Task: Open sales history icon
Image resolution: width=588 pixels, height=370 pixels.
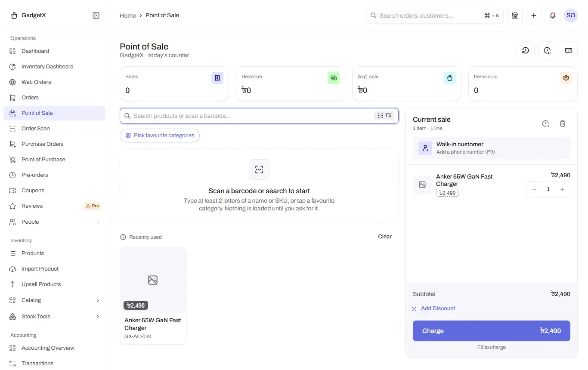Action: [526, 50]
